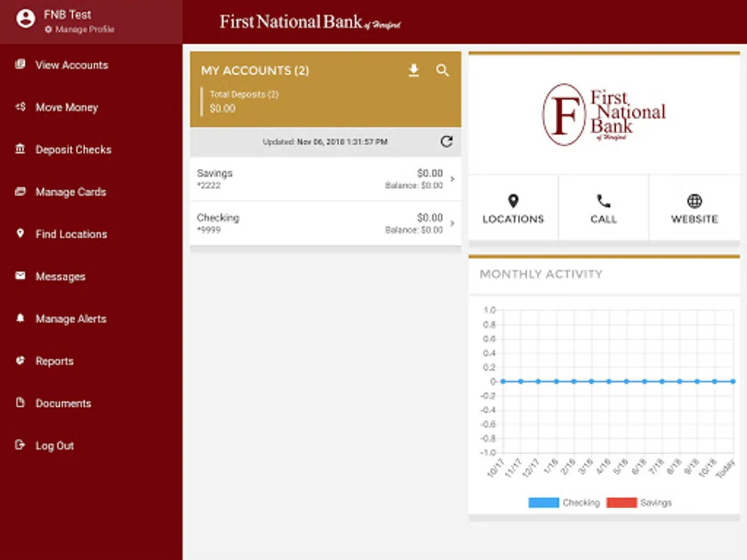Click the Checking legend label
Viewport: 747px width, 560px height.
click(581, 503)
